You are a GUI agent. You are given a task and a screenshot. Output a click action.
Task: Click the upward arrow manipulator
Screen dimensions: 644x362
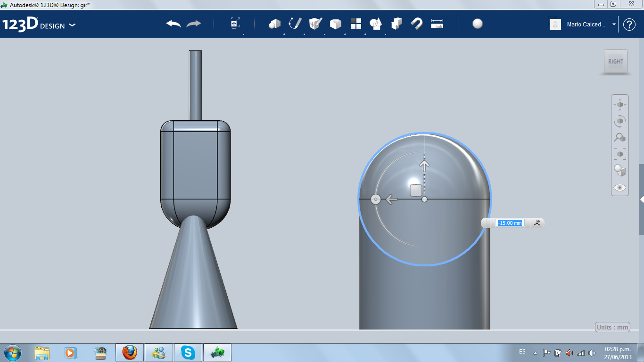pyautogui.click(x=424, y=165)
